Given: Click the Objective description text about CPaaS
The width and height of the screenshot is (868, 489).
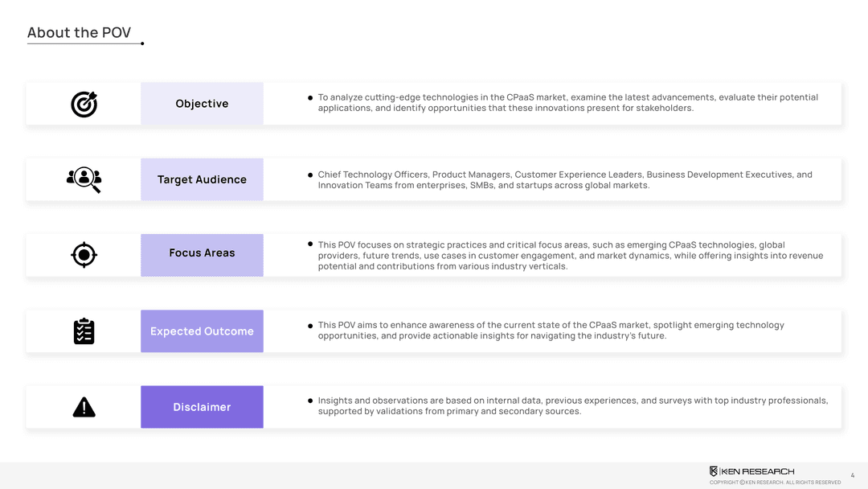Looking at the screenshot, I should [x=567, y=103].
